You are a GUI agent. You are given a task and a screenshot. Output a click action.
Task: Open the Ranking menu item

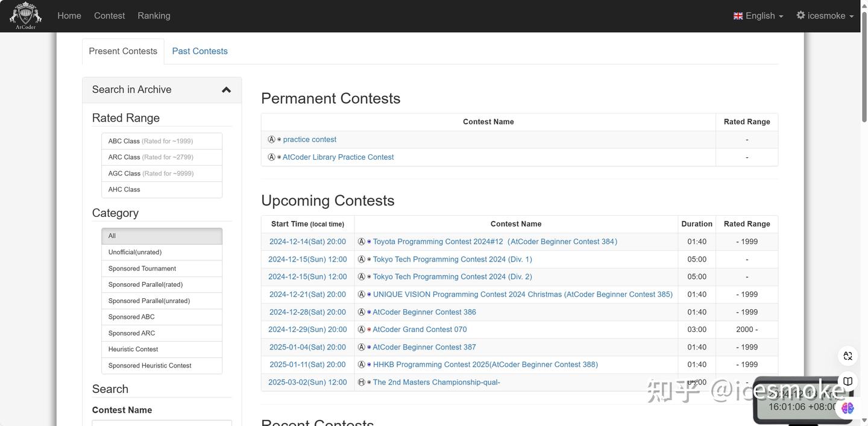pyautogui.click(x=154, y=16)
